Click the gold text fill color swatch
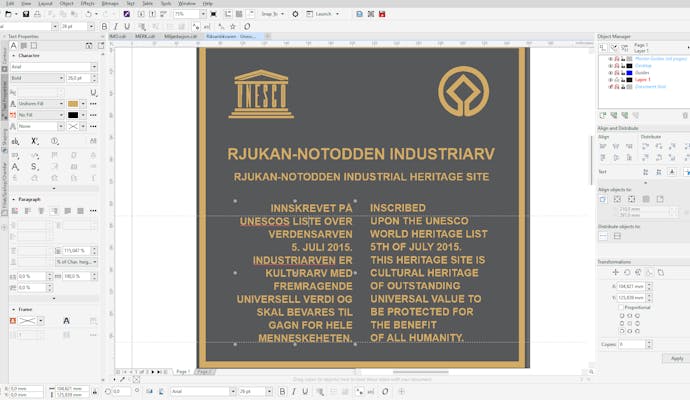The width and height of the screenshot is (690, 400). (72, 104)
